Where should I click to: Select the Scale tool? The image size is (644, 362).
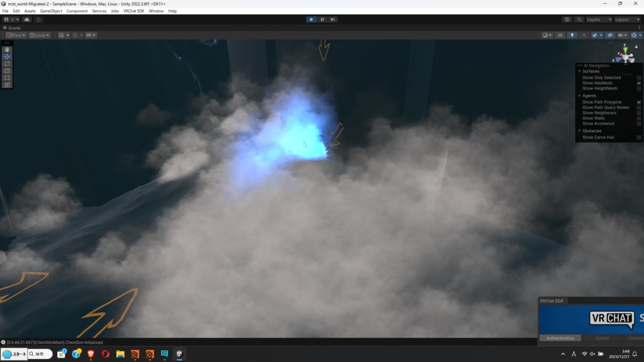tap(7, 70)
